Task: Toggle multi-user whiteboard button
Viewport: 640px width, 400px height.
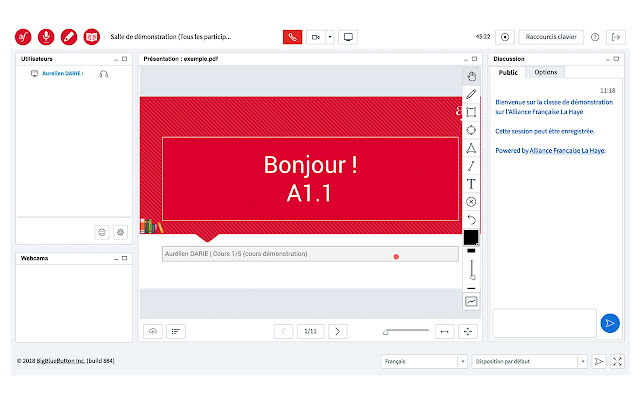Action: (471, 302)
